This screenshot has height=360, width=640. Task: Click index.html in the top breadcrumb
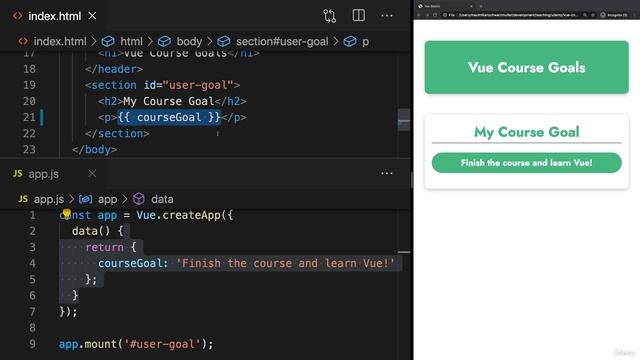coord(60,41)
